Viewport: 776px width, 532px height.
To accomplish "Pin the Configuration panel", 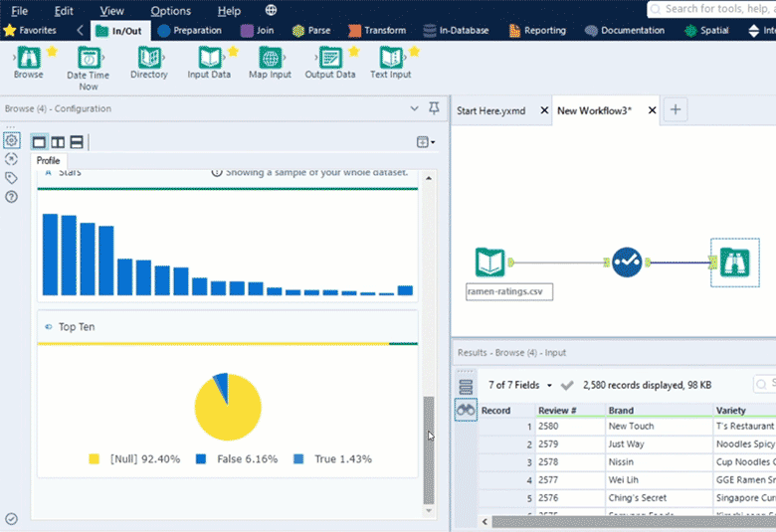I will click(x=434, y=108).
